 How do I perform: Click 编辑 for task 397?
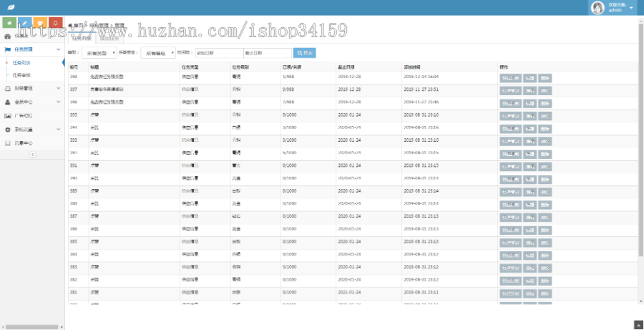point(530,91)
